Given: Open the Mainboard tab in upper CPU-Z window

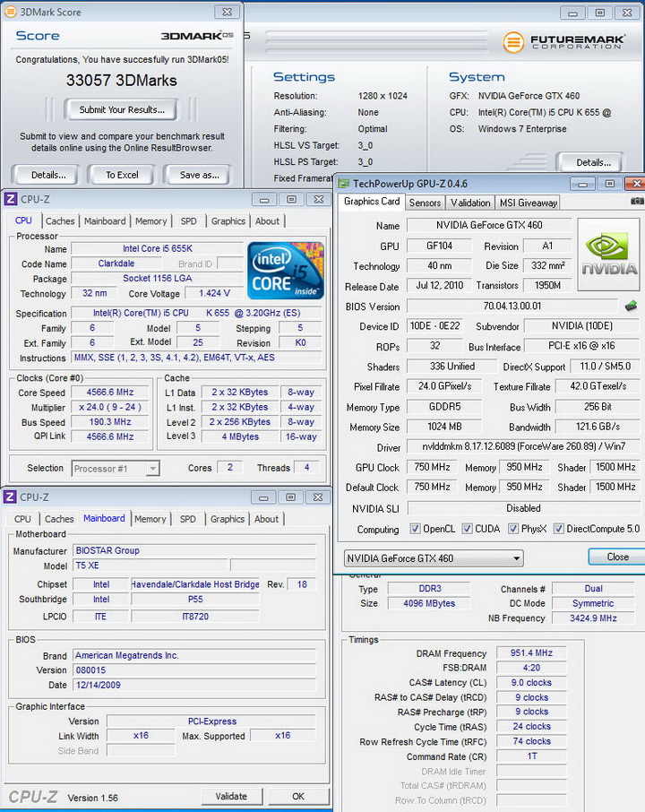Looking at the screenshot, I should pyautogui.click(x=105, y=221).
